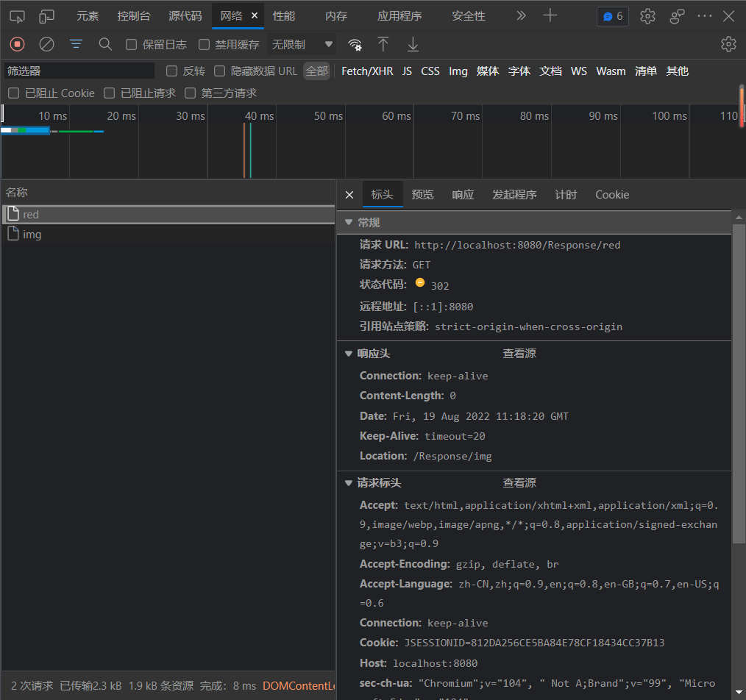
Task: Click the file icon of the red request
Action: tap(13, 214)
